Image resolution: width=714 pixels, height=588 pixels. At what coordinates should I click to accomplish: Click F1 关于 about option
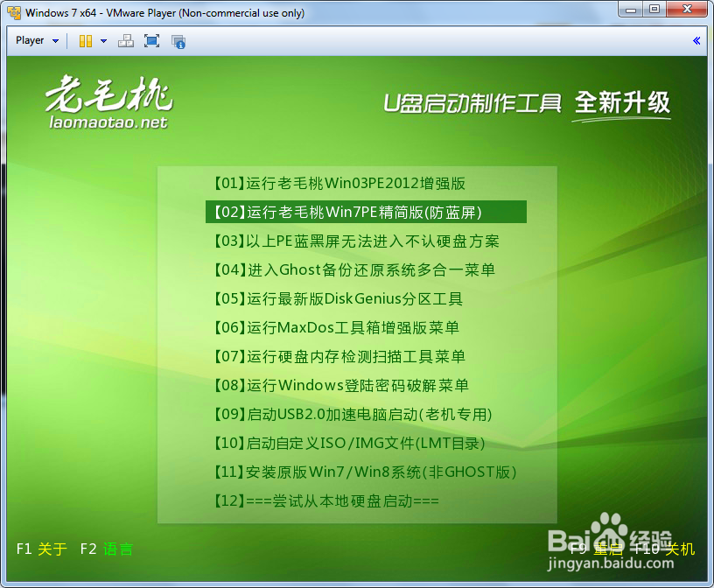coord(41,549)
